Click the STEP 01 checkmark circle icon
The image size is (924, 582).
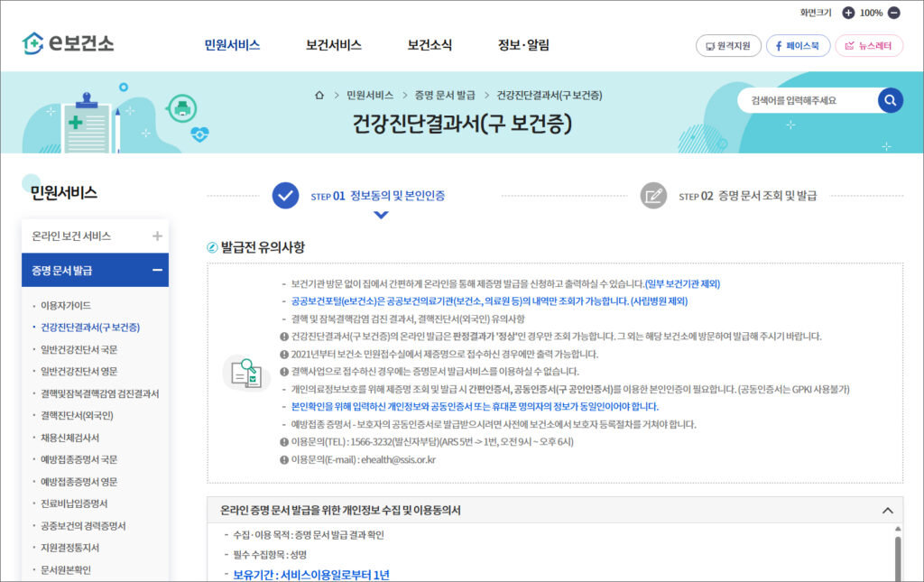coord(285,195)
